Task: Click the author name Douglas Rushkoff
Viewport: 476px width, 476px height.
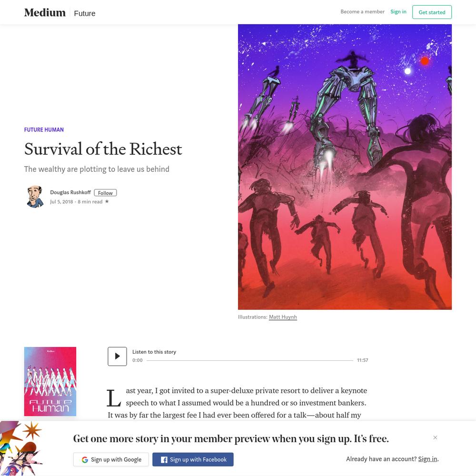Action: click(x=70, y=192)
